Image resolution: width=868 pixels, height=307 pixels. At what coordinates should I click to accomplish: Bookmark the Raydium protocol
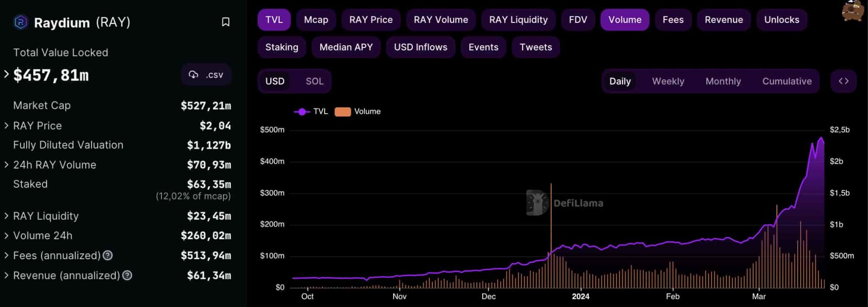(x=225, y=22)
